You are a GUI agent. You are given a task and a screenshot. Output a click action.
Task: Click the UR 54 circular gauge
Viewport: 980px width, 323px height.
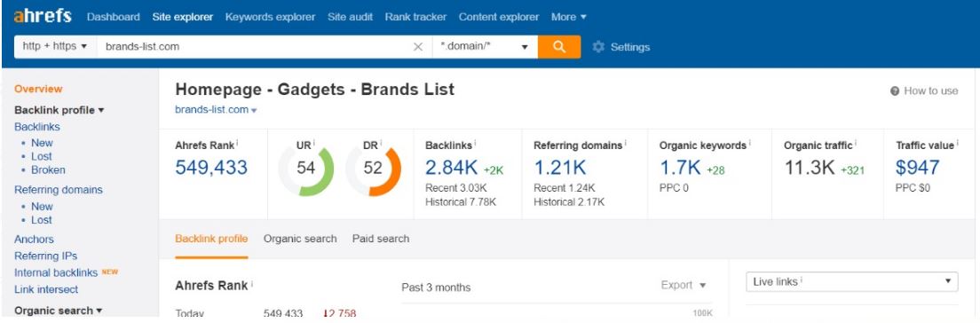tap(305, 168)
